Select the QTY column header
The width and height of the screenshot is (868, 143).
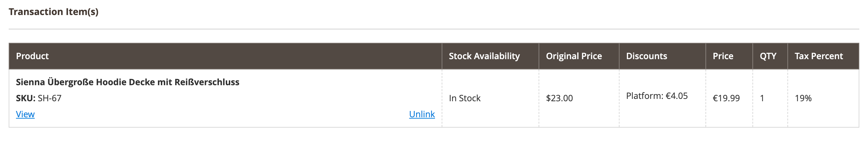click(768, 56)
